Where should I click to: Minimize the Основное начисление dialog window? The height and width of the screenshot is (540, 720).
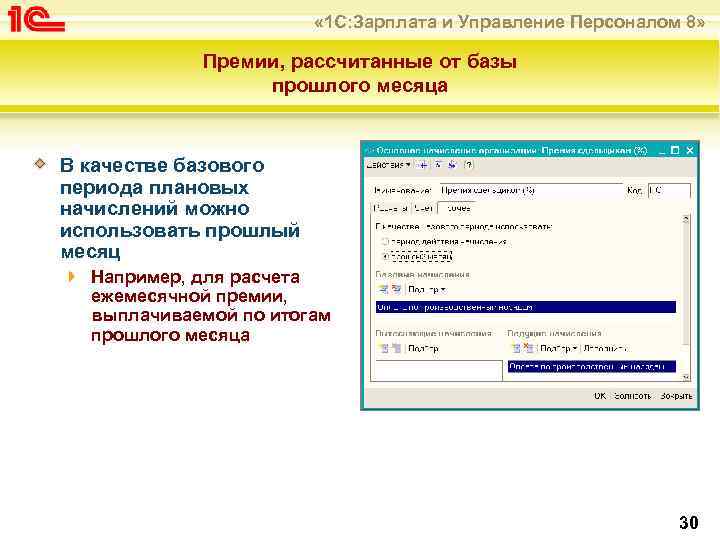click(662, 151)
